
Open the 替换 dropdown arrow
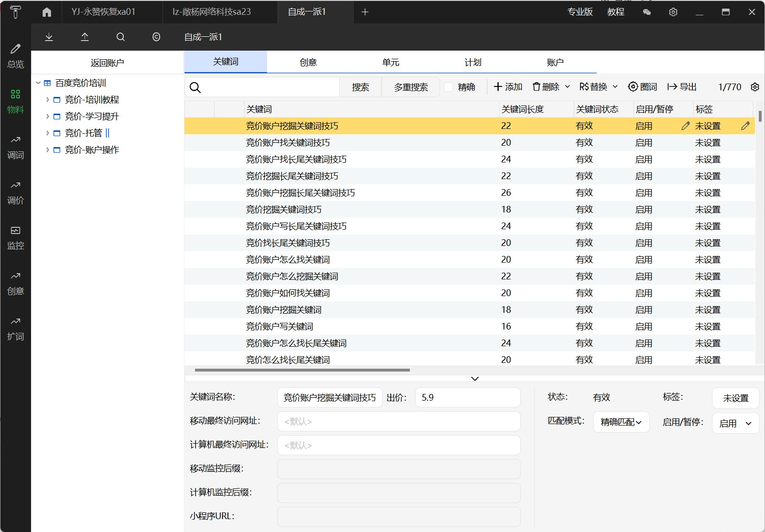(615, 87)
